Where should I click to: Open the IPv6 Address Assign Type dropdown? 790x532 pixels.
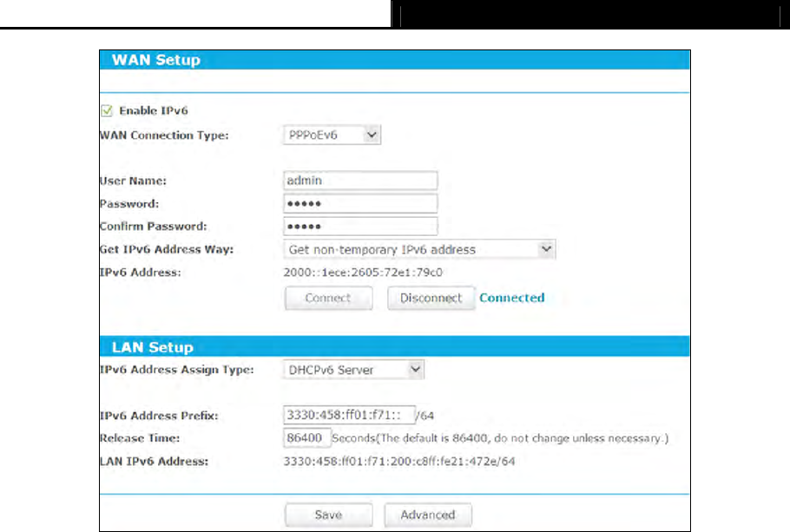[x=353, y=370]
